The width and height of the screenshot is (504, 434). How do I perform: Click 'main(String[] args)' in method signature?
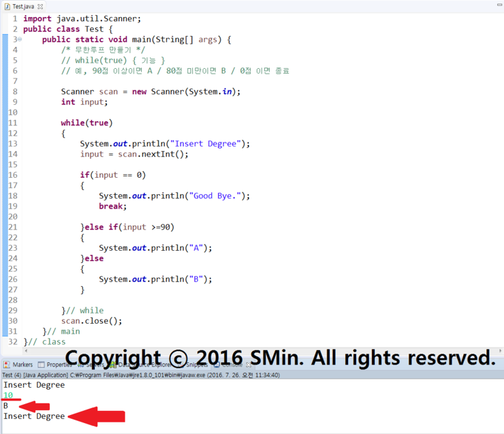click(177, 40)
